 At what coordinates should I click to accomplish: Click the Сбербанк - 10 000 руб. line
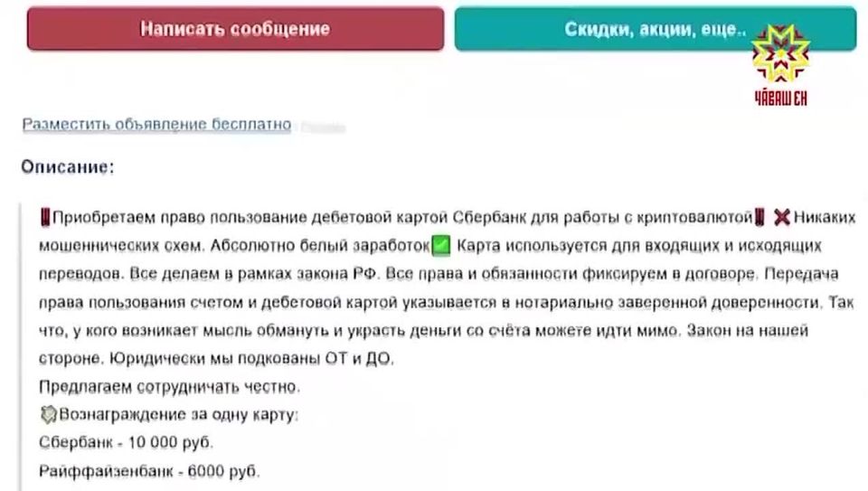pos(126,443)
